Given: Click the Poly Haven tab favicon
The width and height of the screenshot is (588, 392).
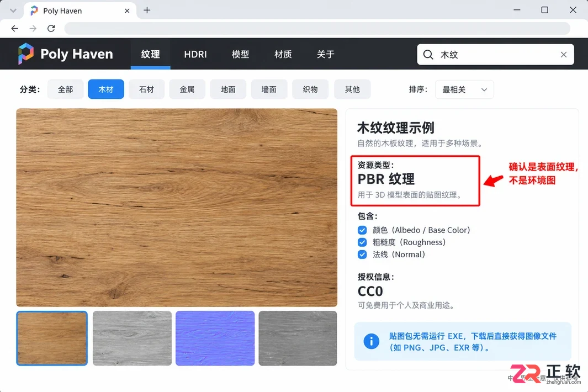Looking at the screenshot, I should point(34,10).
